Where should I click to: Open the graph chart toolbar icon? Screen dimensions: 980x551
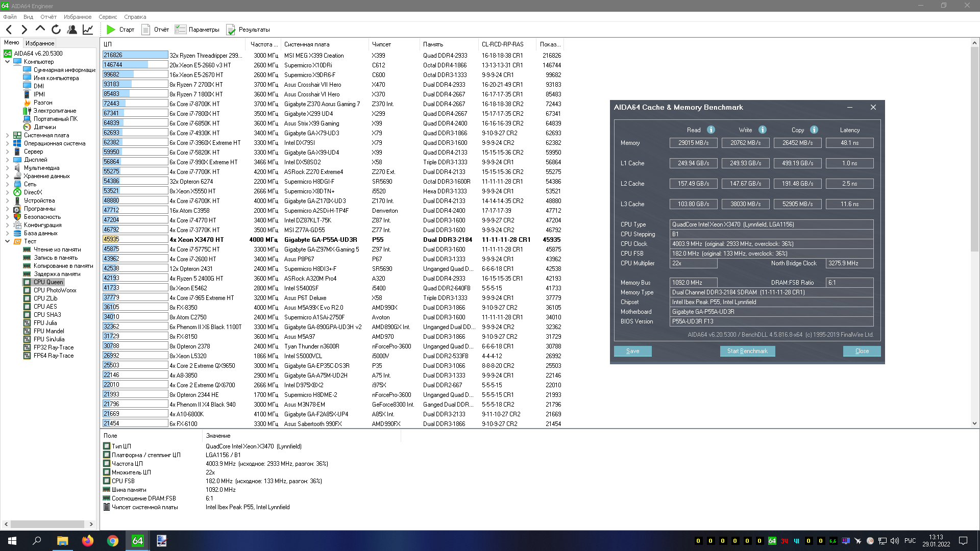(x=88, y=30)
